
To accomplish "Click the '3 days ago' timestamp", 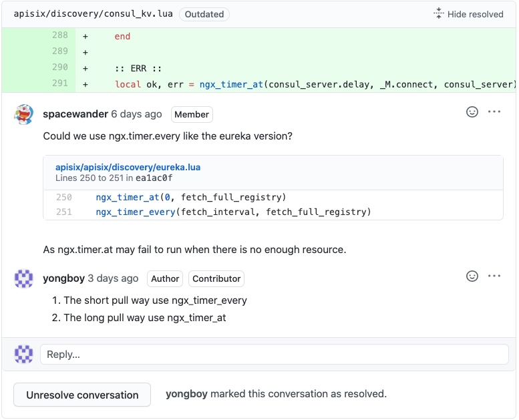I will (x=113, y=278).
